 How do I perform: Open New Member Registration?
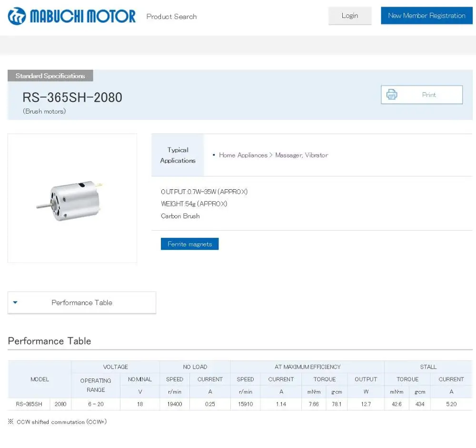pyautogui.click(x=426, y=16)
